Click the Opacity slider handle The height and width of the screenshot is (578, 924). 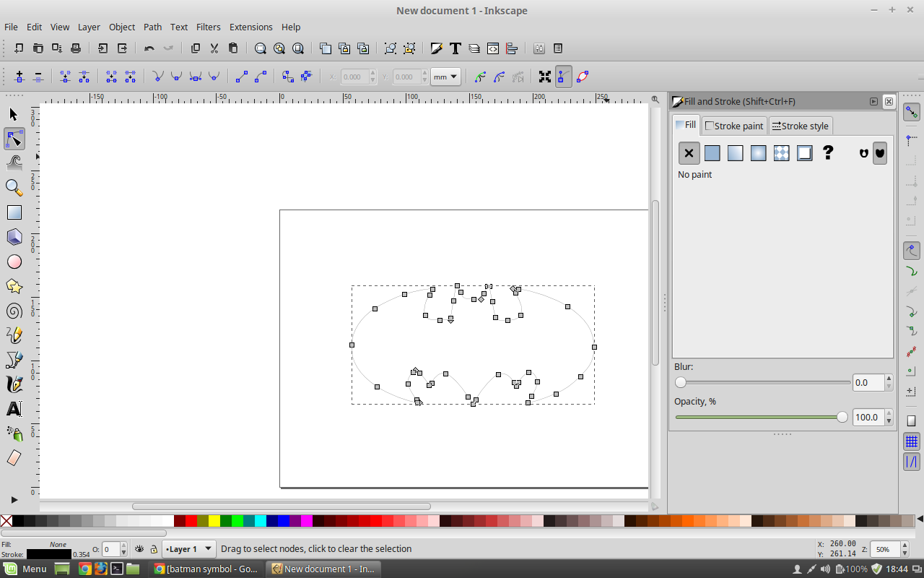click(x=842, y=417)
